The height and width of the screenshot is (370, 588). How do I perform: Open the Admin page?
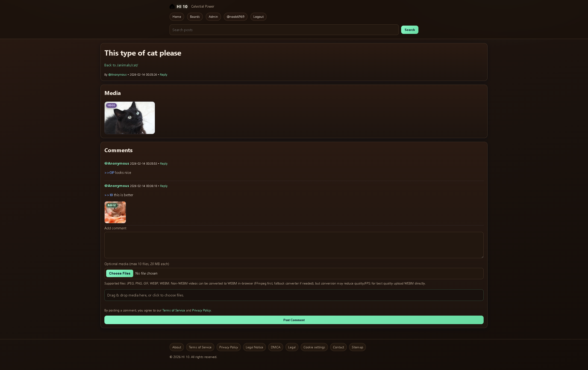pyautogui.click(x=213, y=17)
